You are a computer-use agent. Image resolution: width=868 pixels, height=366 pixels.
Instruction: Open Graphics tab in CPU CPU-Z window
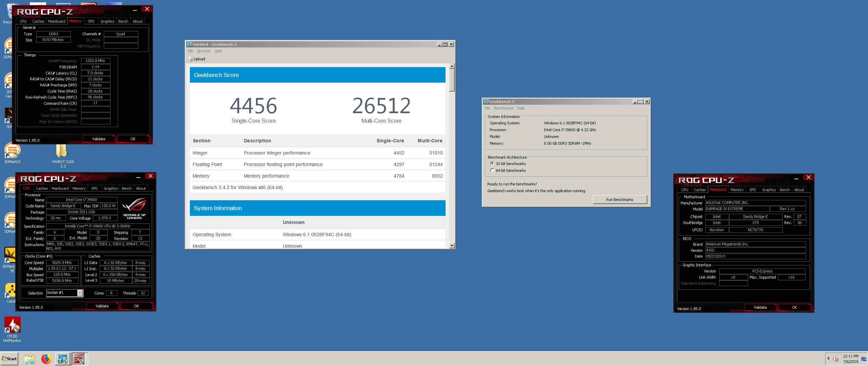pyautogui.click(x=111, y=188)
